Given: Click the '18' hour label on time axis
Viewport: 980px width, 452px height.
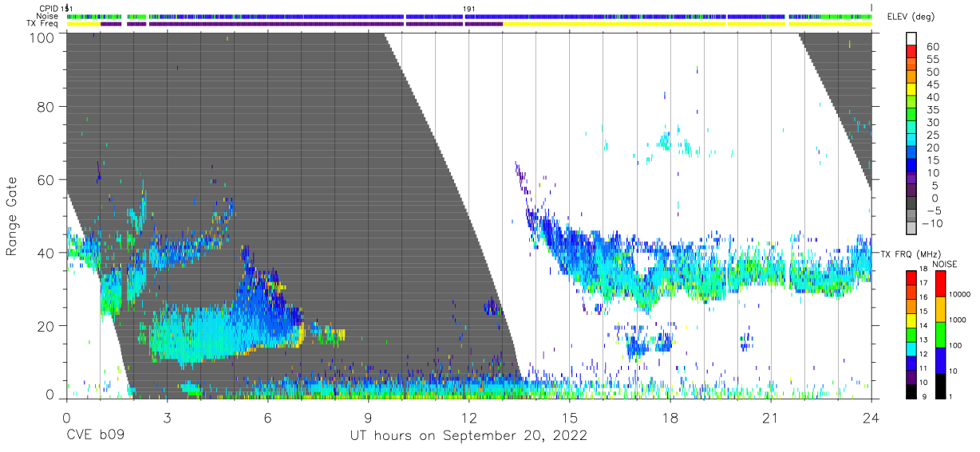Looking at the screenshot, I should click(670, 418).
